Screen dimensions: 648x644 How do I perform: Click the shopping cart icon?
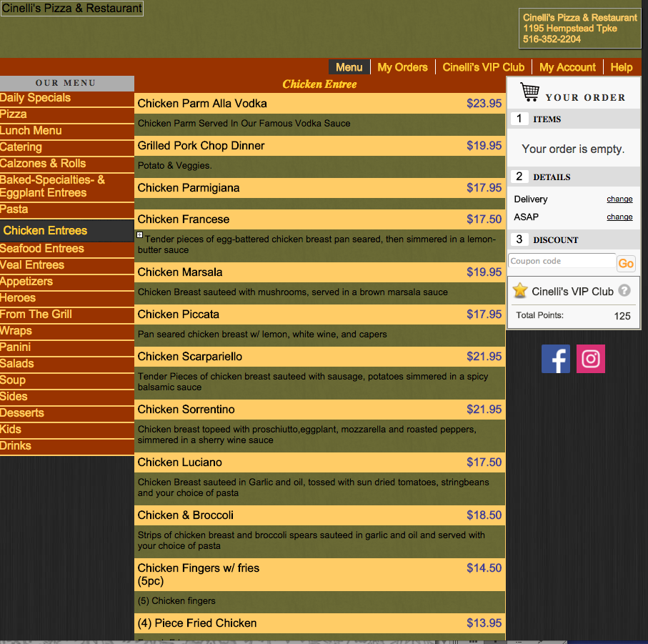[529, 92]
